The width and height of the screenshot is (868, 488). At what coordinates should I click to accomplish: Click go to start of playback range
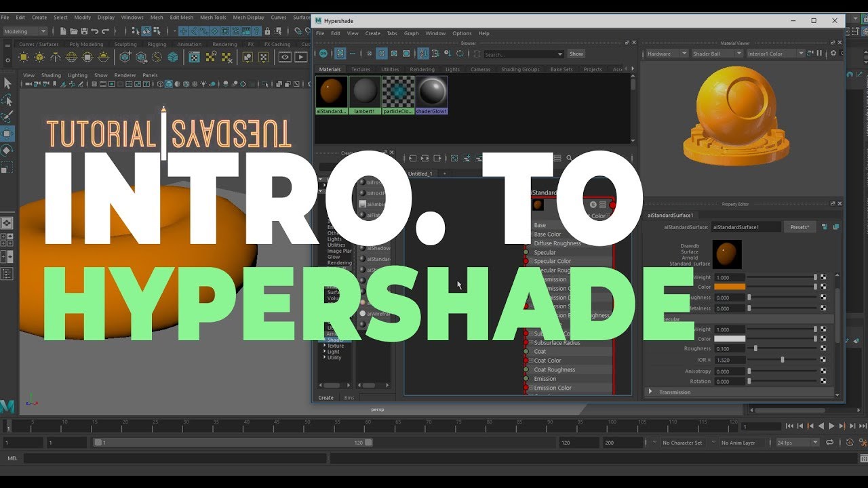click(x=789, y=426)
